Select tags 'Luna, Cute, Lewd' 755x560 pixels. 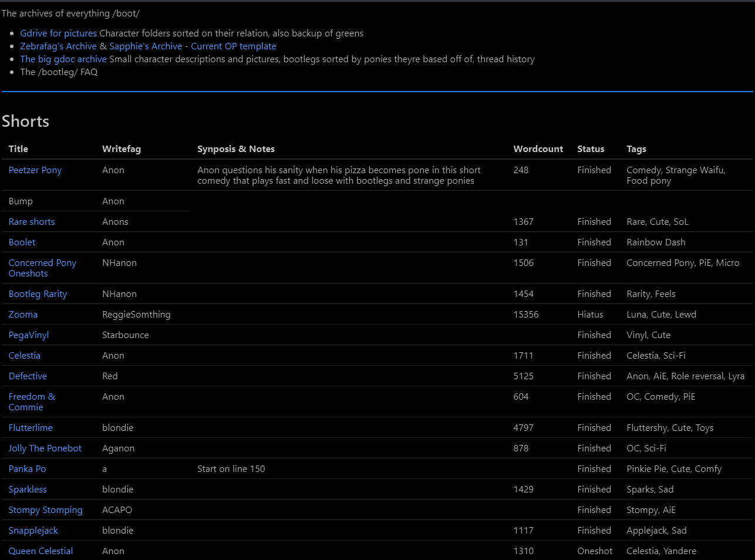(x=662, y=315)
